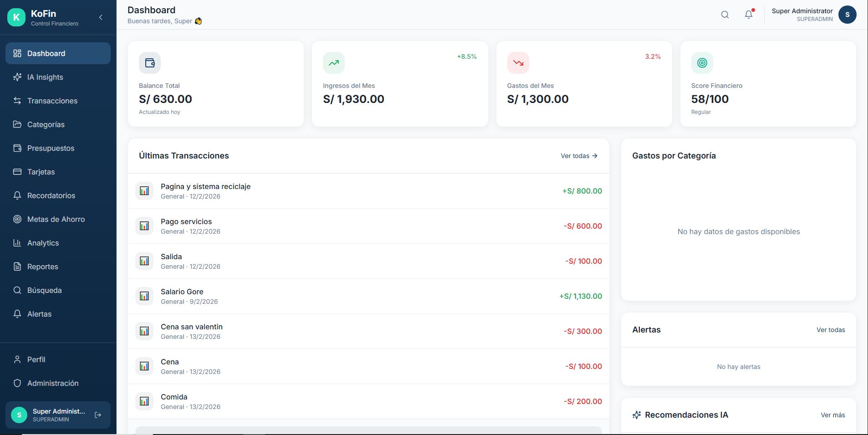Open the IA Insights section
Image resolution: width=868 pixels, height=435 pixels.
(45, 77)
